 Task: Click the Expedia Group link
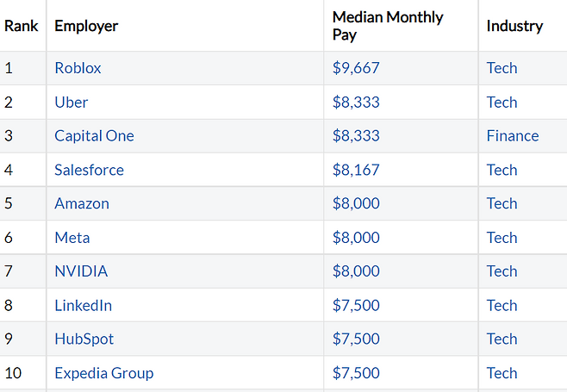click(103, 373)
